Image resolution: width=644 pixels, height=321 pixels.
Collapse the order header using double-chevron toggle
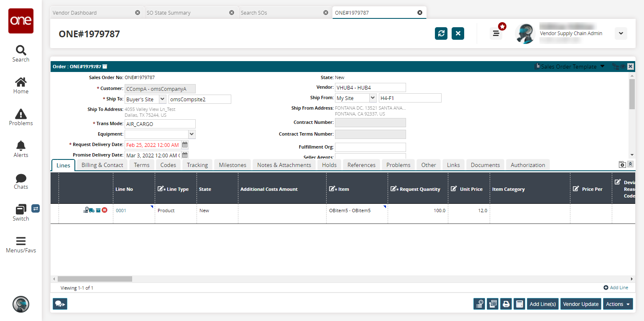[x=630, y=164]
